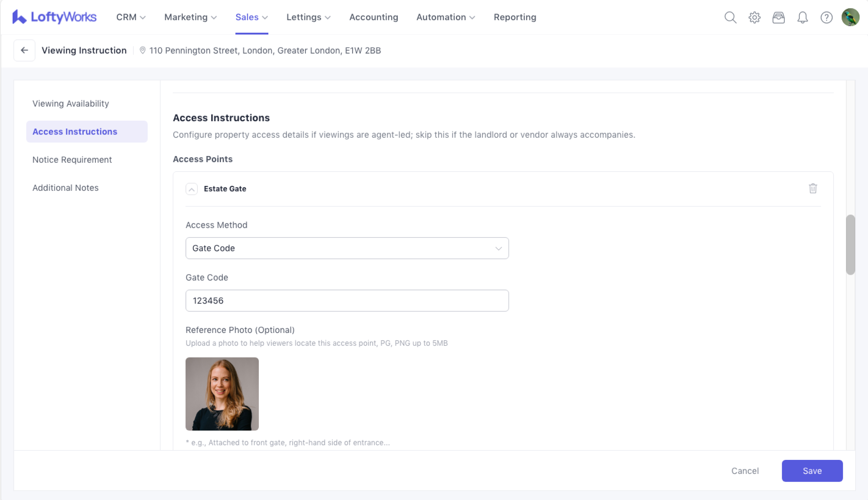Image resolution: width=868 pixels, height=500 pixels.
Task: Open the user profile avatar
Action: [x=850, y=17]
